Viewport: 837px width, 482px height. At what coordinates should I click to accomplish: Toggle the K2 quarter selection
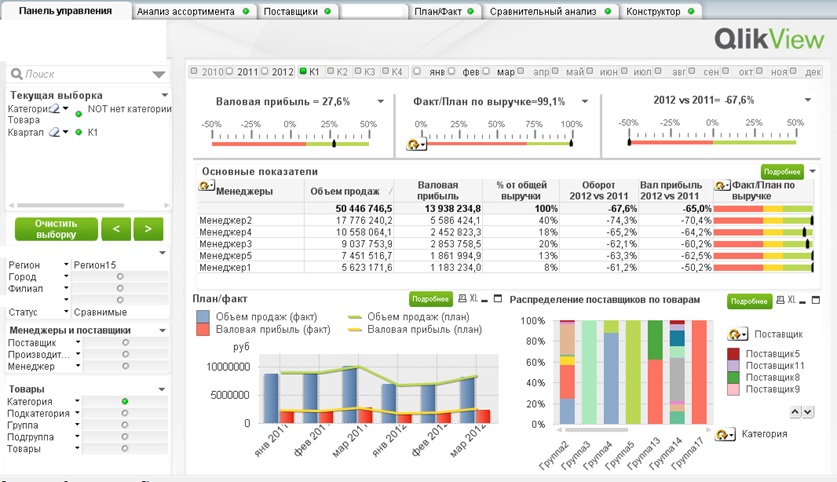click(331, 73)
